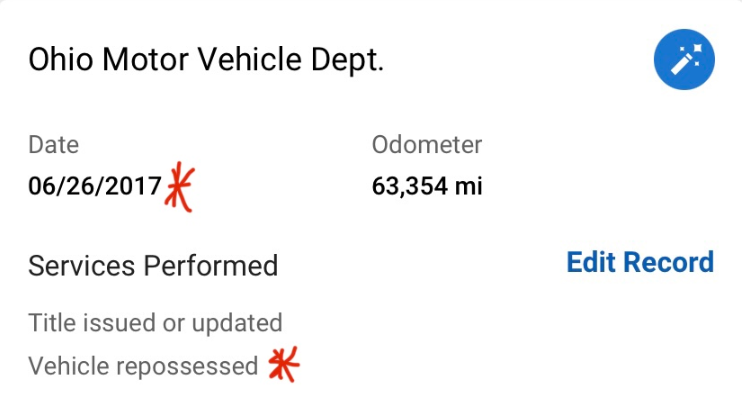The height and width of the screenshot is (416, 742).
Task: Click the word Ohio in the title
Action: pyautogui.click(x=61, y=60)
